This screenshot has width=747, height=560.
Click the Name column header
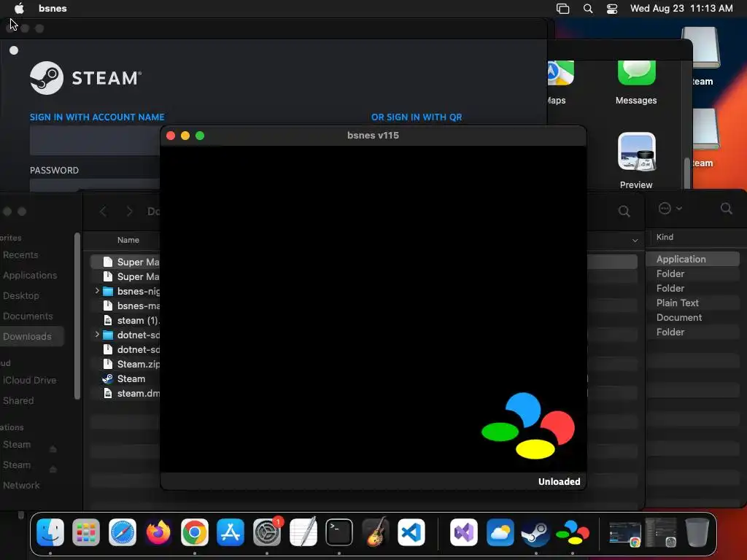click(x=128, y=240)
